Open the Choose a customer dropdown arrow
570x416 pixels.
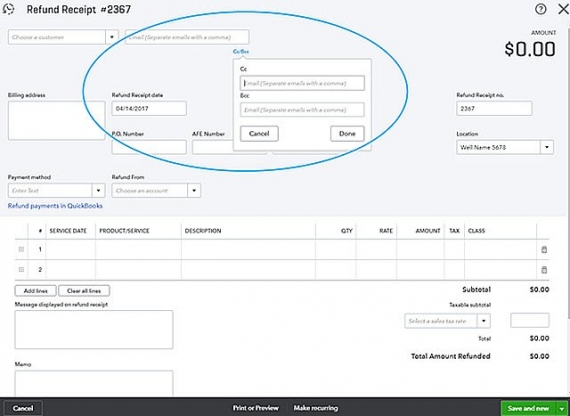(112, 37)
